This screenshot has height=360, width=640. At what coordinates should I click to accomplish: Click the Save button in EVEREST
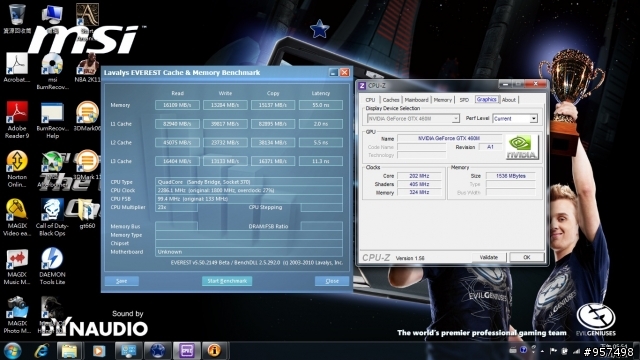pyautogui.click(x=122, y=281)
